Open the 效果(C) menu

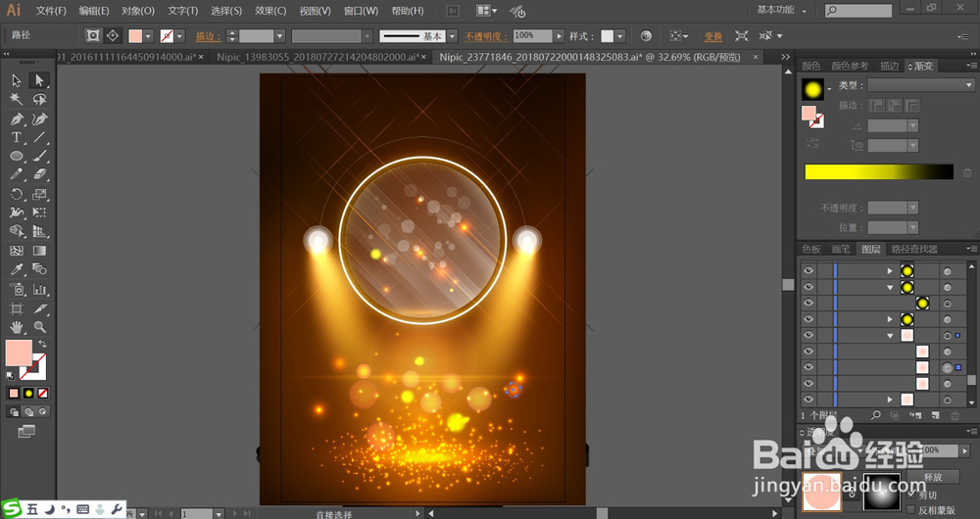[270, 11]
